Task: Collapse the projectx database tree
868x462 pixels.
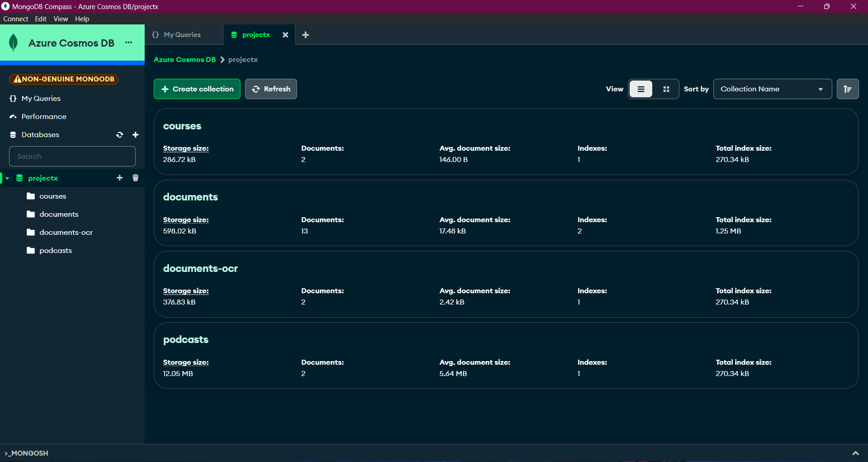Action: (x=7, y=178)
